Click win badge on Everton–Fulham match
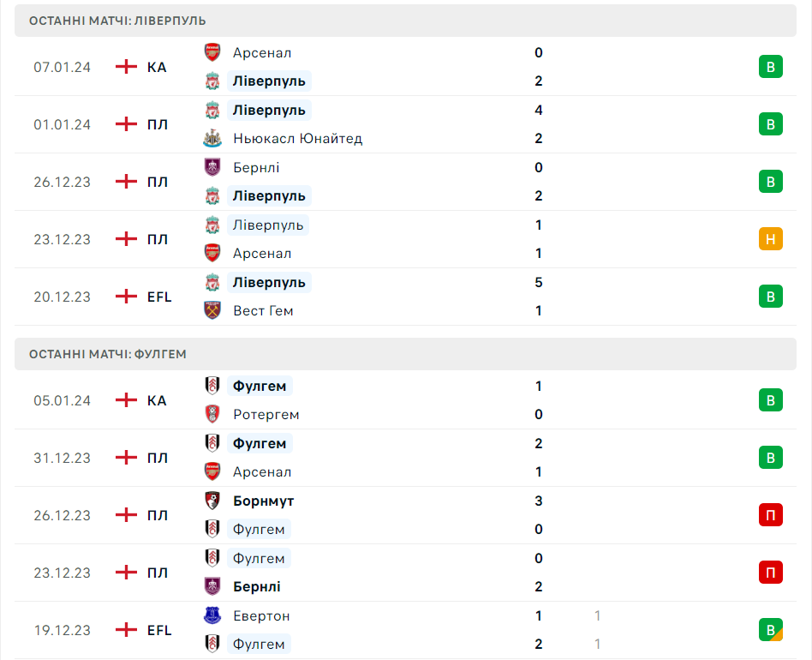 point(770,630)
